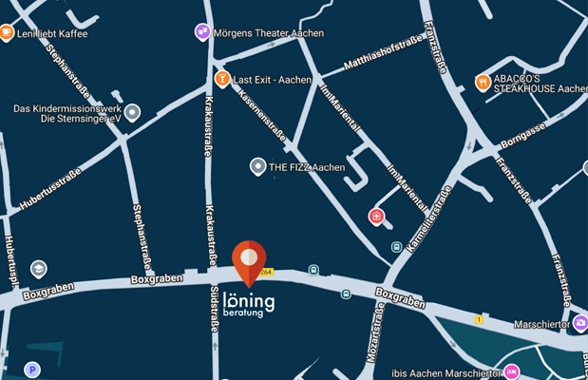Select bus stop icon beside Karmeliterstraße
This screenshot has height=380, width=588.
click(x=396, y=247)
